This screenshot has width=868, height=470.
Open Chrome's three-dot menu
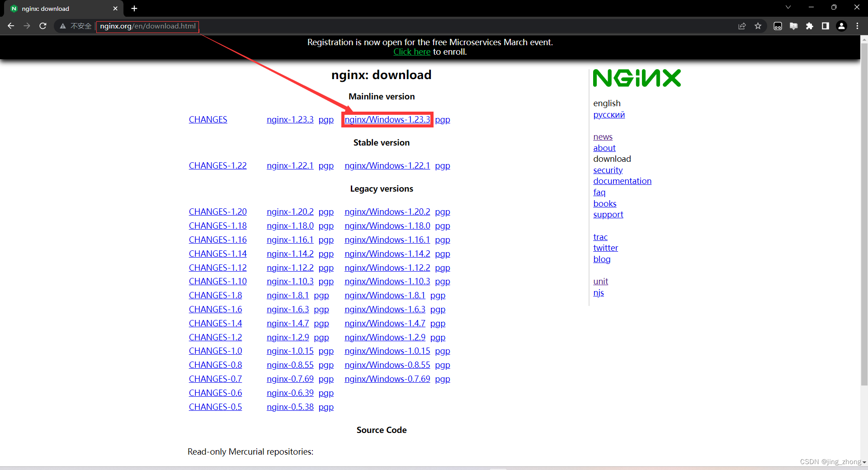(x=857, y=26)
